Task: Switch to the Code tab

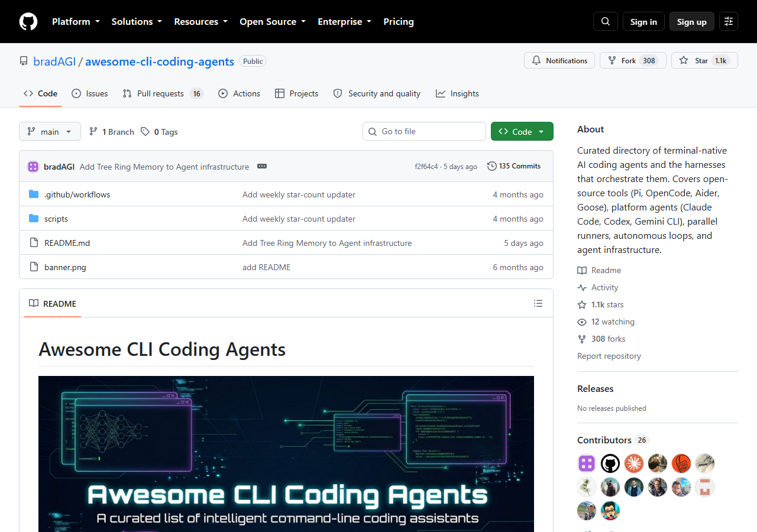Action: tap(40, 93)
